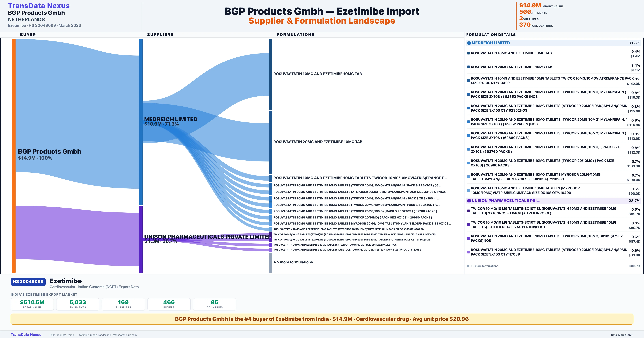Click the TransData Nexus header logo
644x338 pixels.
(x=39, y=5)
